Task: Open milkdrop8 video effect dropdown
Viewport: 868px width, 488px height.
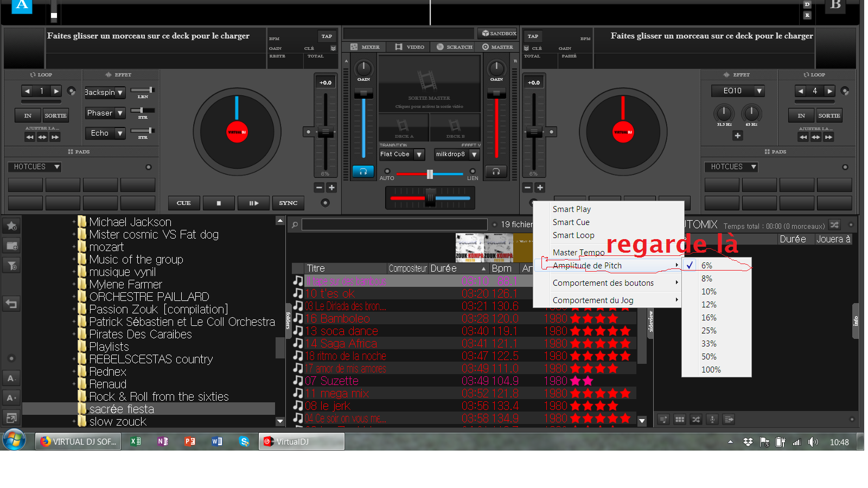Action: pyautogui.click(x=474, y=155)
